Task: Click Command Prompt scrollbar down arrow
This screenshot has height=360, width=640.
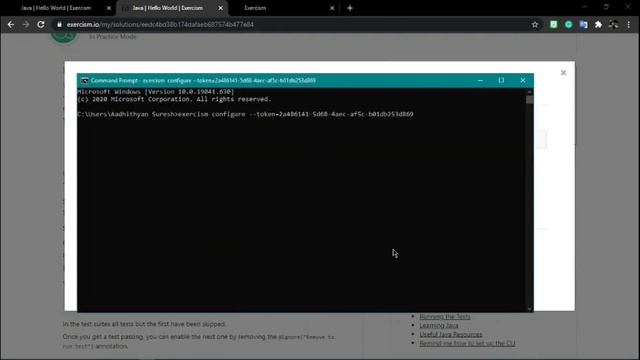Action: click(x=529, y=309)
